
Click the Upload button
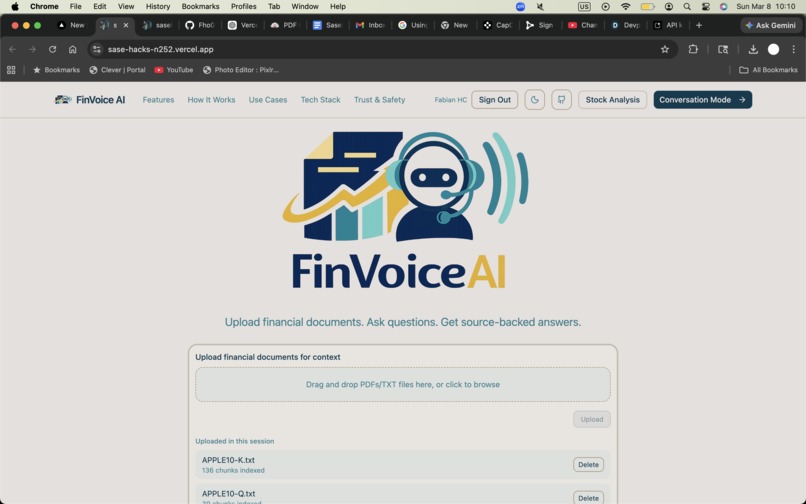coord(592,419)
